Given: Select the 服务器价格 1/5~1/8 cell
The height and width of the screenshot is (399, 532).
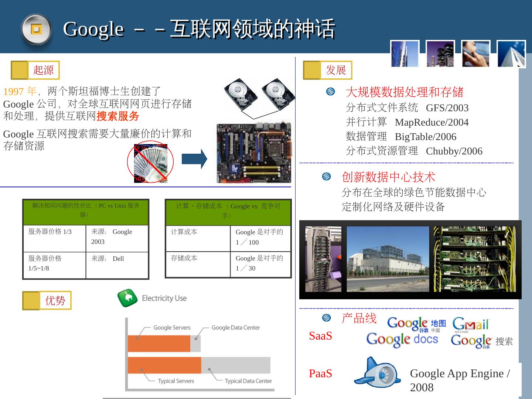Looking at the screenshot, I should [55, 265].
